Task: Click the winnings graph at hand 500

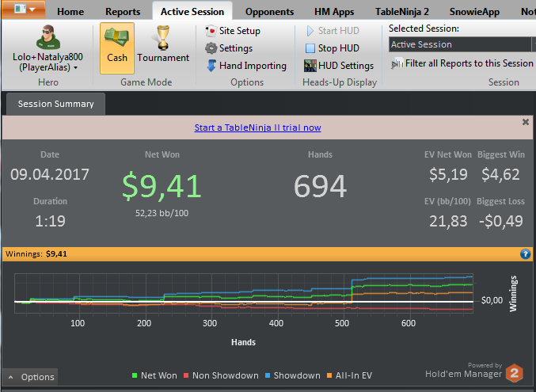Action: click(x=342, y=293)
